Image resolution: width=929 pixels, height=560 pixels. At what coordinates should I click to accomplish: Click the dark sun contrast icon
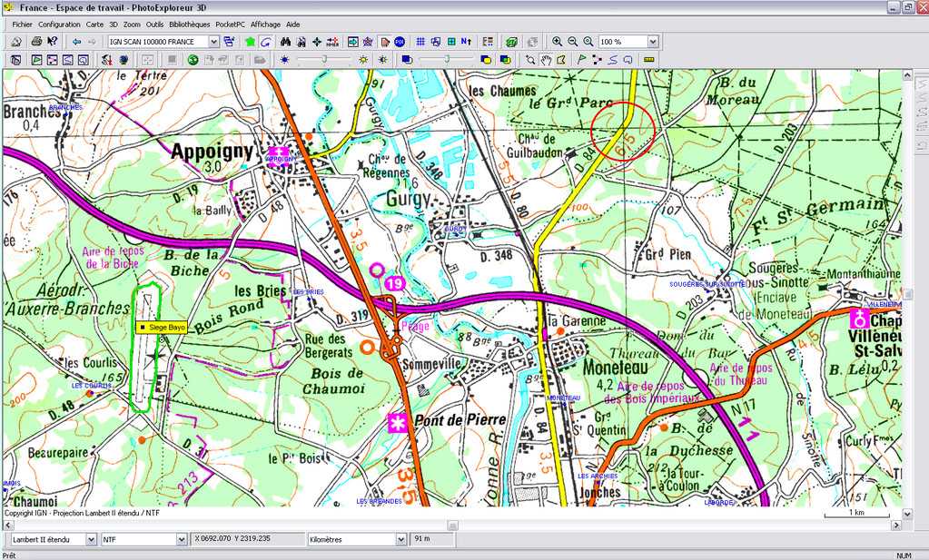(382, 59)
